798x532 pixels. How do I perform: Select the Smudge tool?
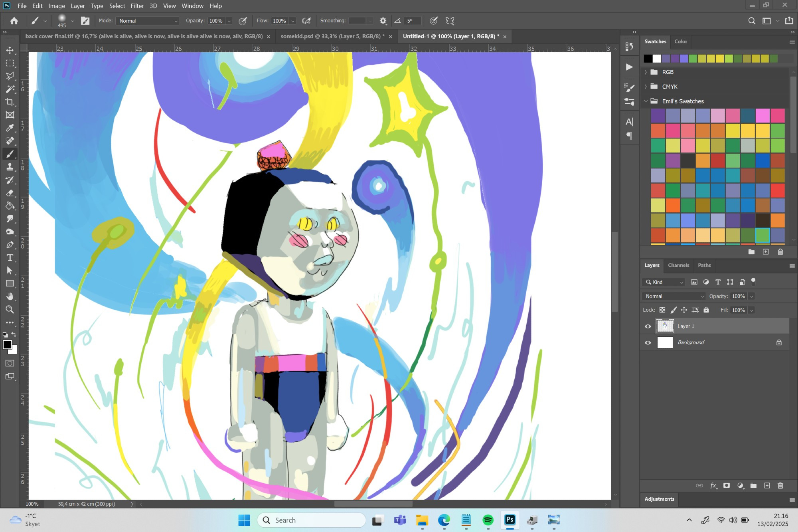[x=10, y=219]
